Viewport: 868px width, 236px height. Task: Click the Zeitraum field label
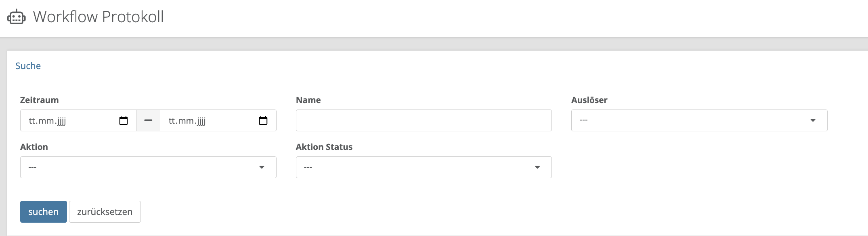tap(39, 100)
